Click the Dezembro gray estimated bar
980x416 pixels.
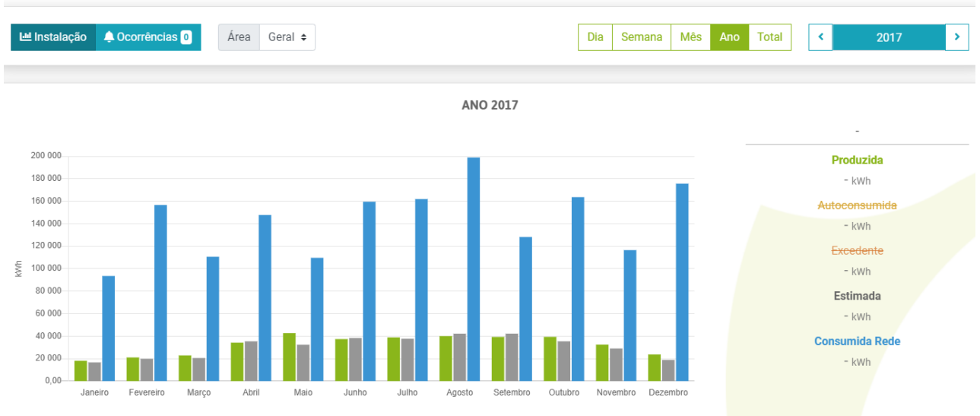click(668, 370)
